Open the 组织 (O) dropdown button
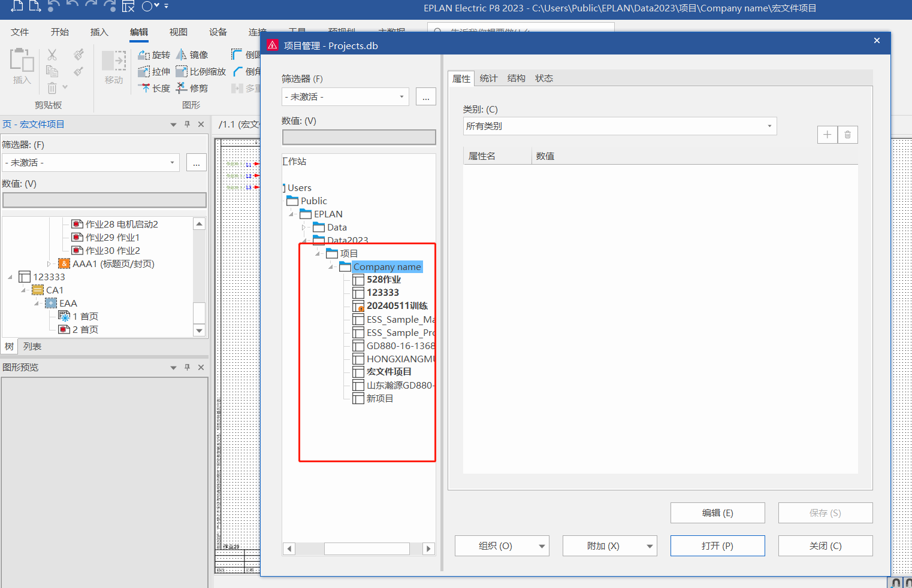The width and height of the screenshot is (912, 588). [x=542, y=546]
